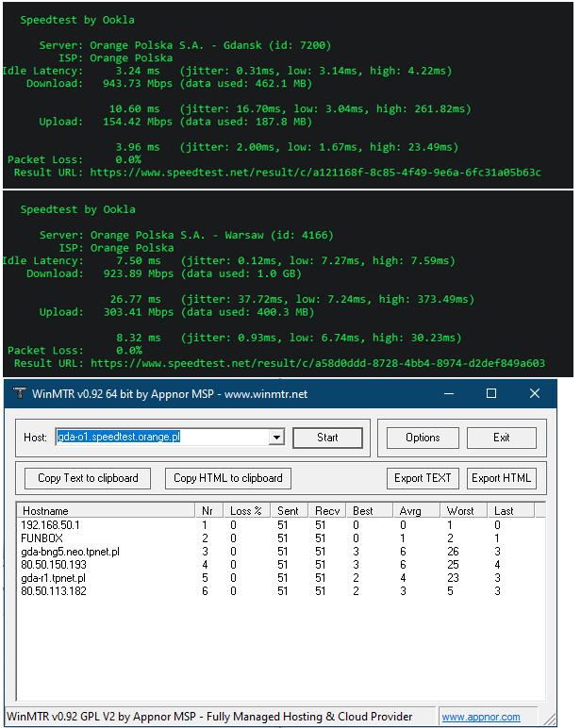
Task: Select the 80.50.113.182 hop row
Action: click(x=56, y=590)
